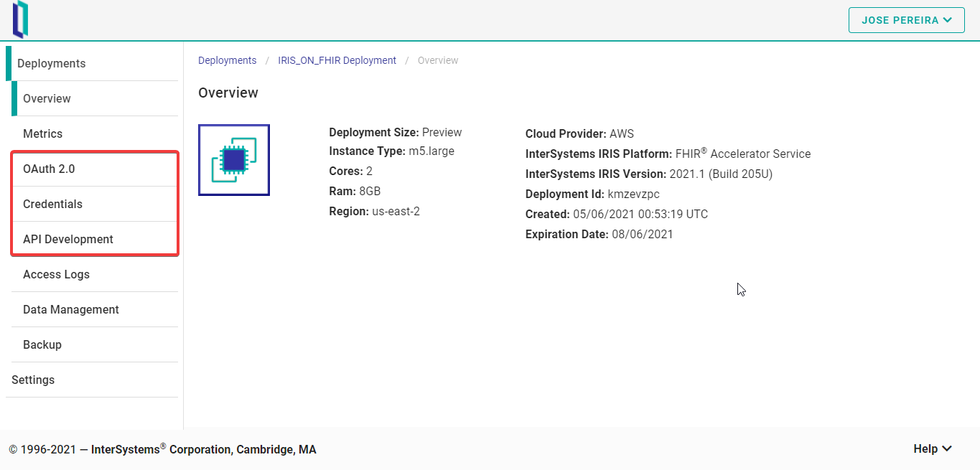
Task: Click the Expiration Date 08/06/2021 text
Action: tap(599, 234)
